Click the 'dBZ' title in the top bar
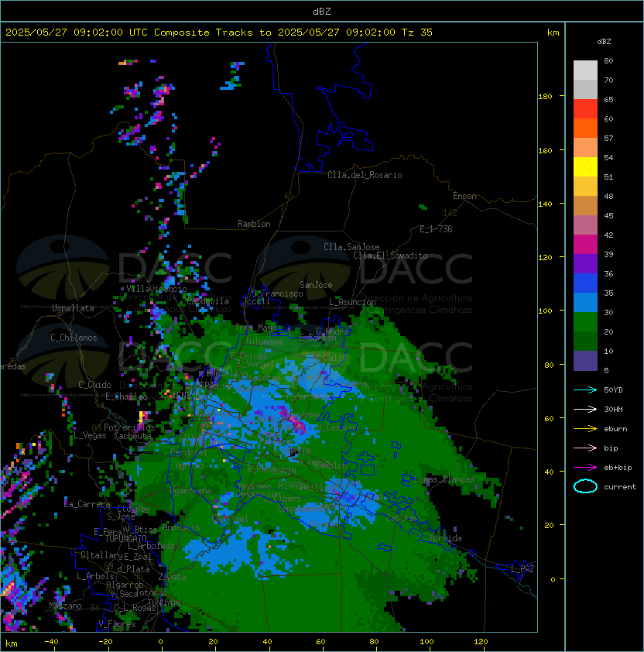The width and height of the screenshot is (644, 652). pos(322,11)
